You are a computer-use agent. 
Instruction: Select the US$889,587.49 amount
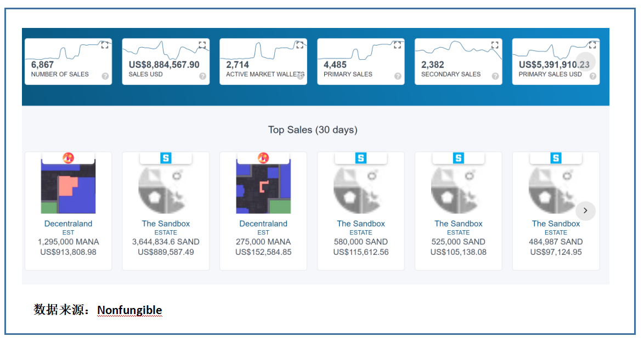(x=166, y=252)
